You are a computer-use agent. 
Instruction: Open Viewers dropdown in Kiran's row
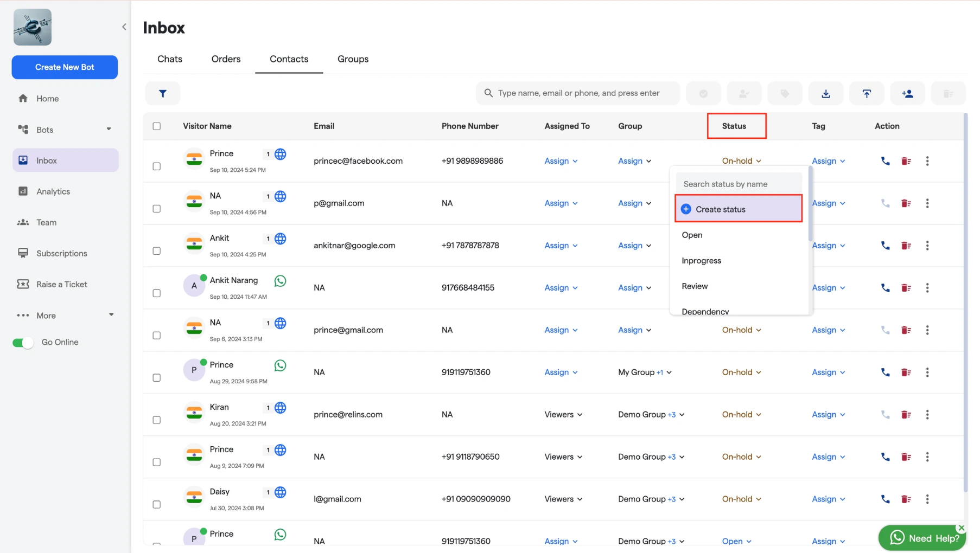[563, 415]
